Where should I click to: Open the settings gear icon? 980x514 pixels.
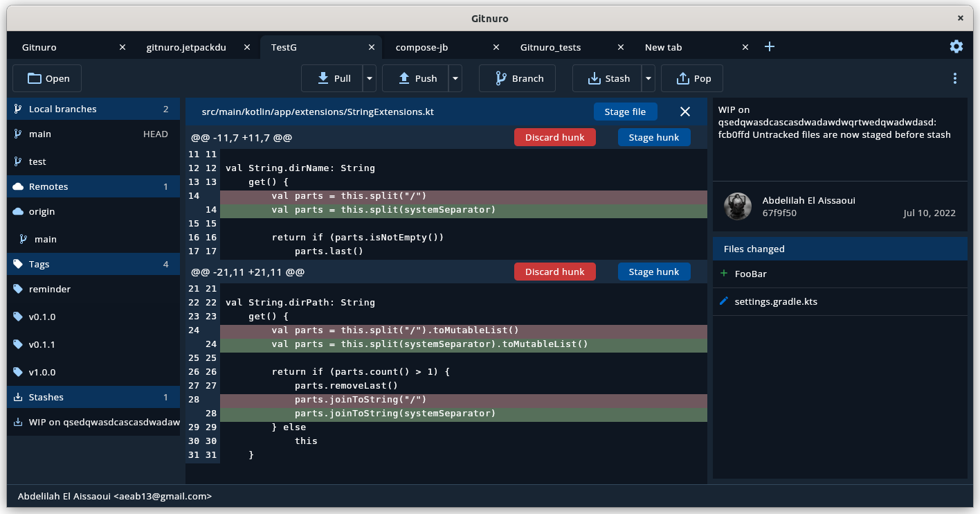tap(956, 46)
